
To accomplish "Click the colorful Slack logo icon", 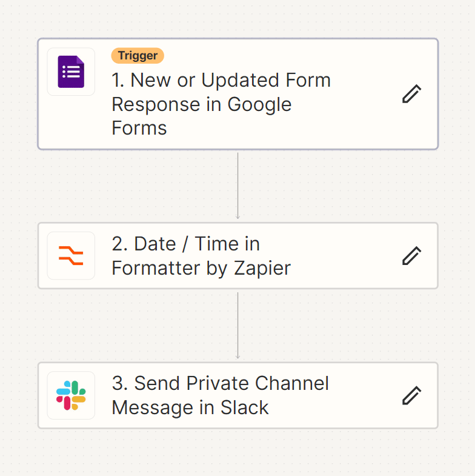I will 71,395.
